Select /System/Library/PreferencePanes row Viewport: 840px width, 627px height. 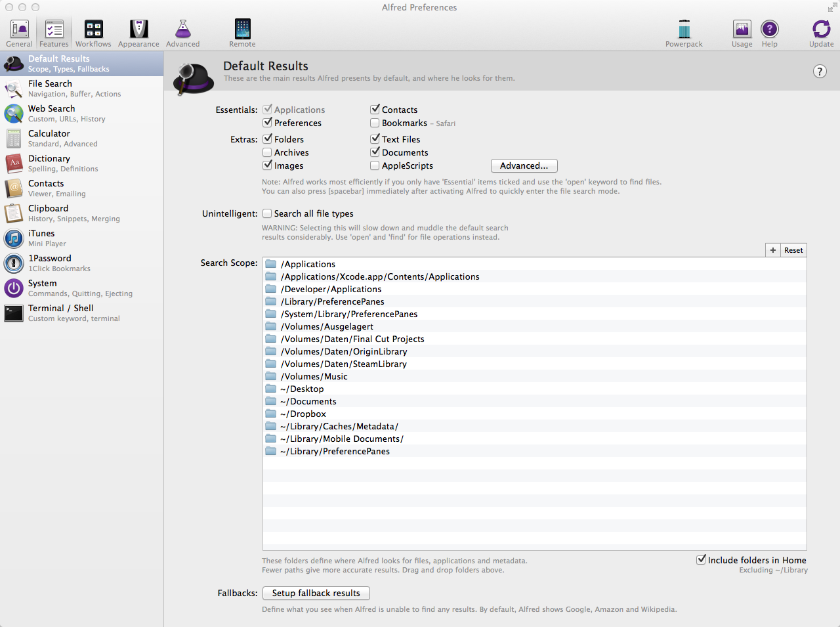pyautogui.click(x=534, y=314)
